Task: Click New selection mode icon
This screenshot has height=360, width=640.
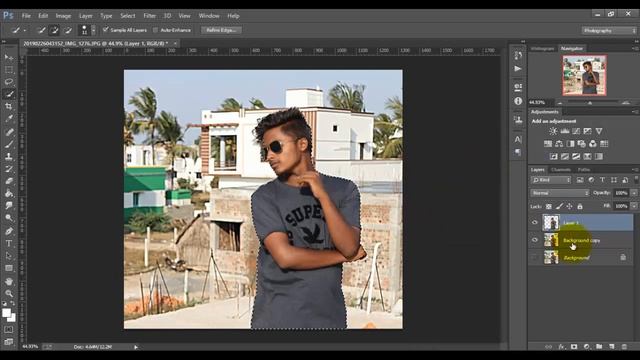Action: (x=41, y=30)
